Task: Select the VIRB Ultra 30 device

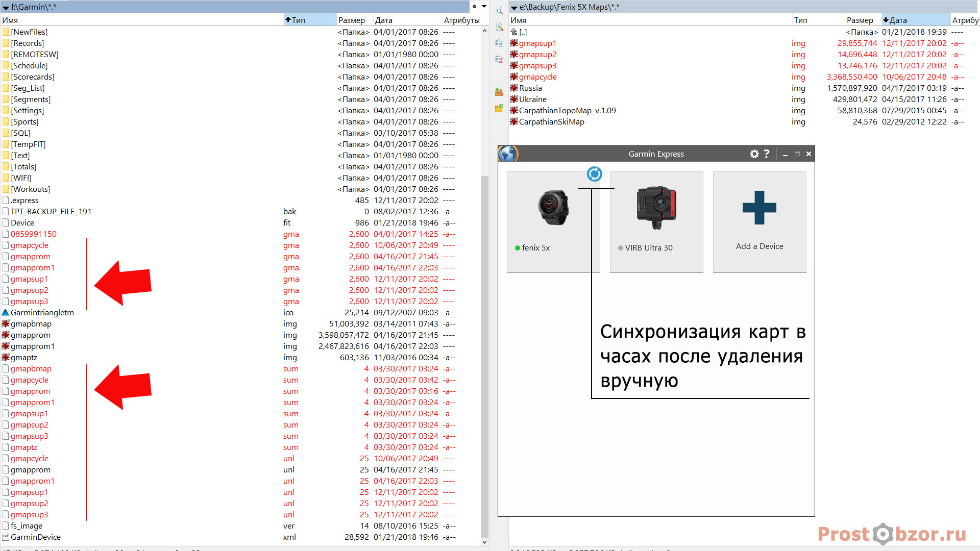Action: [656, 222]
